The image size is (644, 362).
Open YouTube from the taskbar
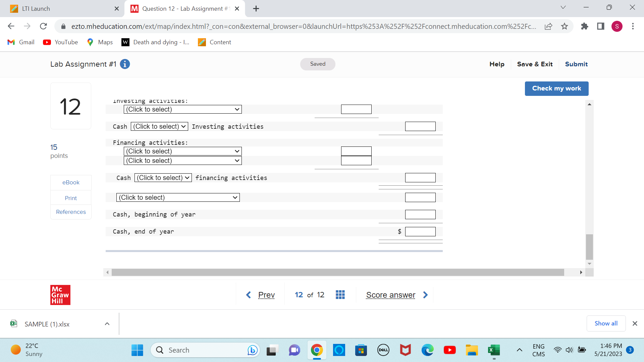tap(449, 350)
